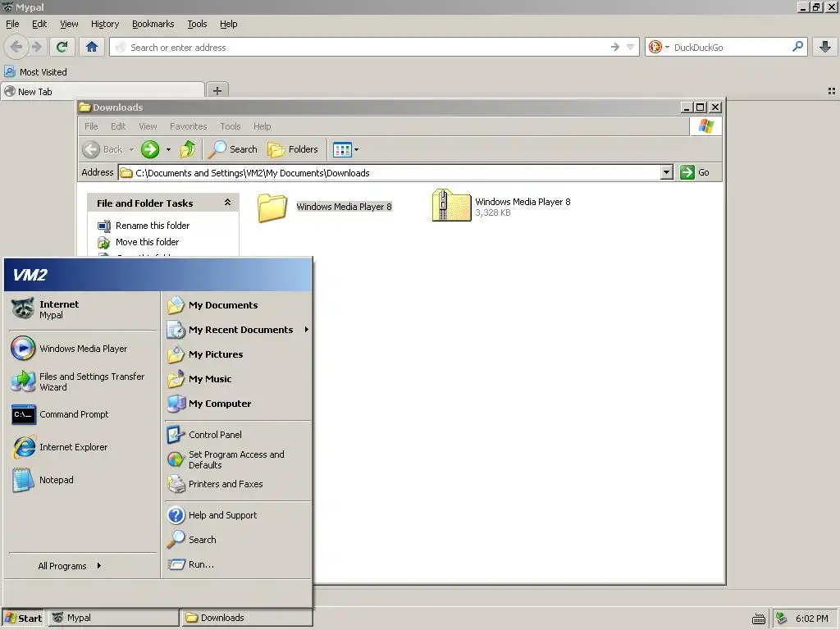Open Control Panel from Start menu
Image resolution: width=840 pixels, height=630 pixels.
point(237,435)
